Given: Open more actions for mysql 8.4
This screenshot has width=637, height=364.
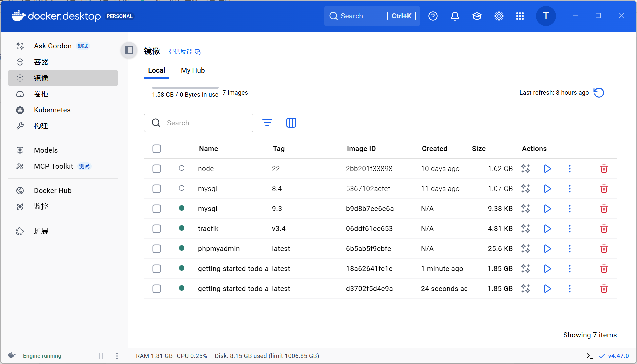Looking at the screenshot, I should [x=570, y=189].
